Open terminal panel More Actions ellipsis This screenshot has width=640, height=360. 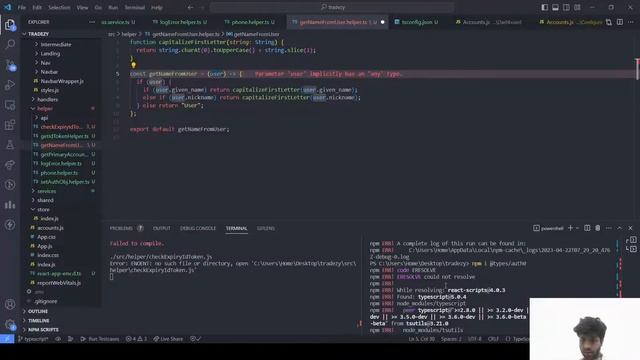coord(609,228)
